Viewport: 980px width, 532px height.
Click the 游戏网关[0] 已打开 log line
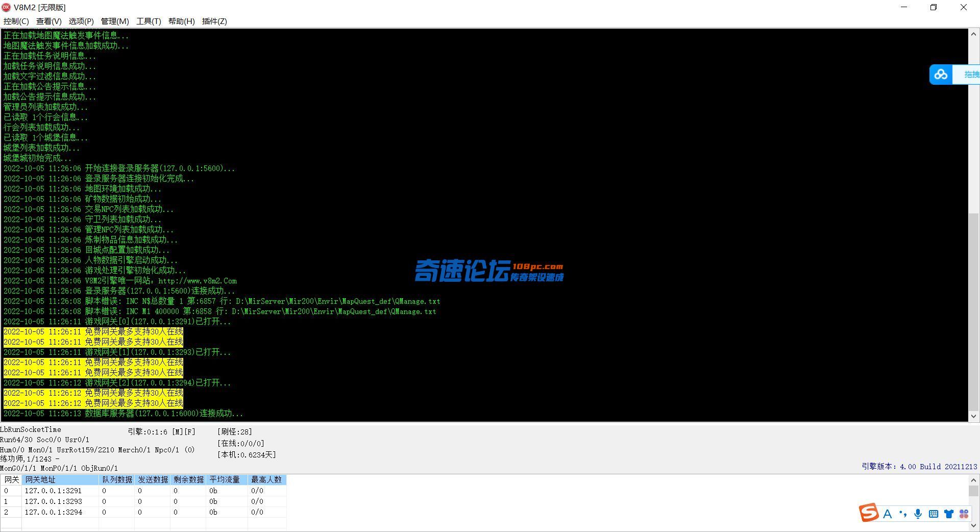(x=117, y=322)
